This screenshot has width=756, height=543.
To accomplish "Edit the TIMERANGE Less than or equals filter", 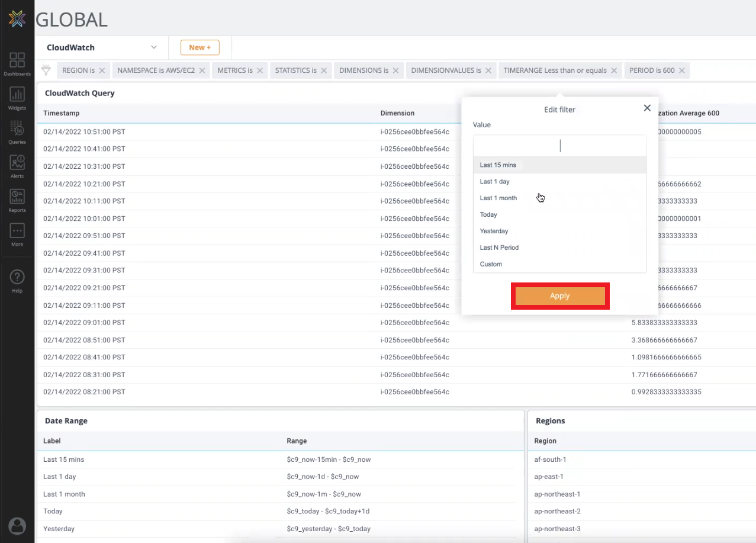I will [x=555, y=70].
